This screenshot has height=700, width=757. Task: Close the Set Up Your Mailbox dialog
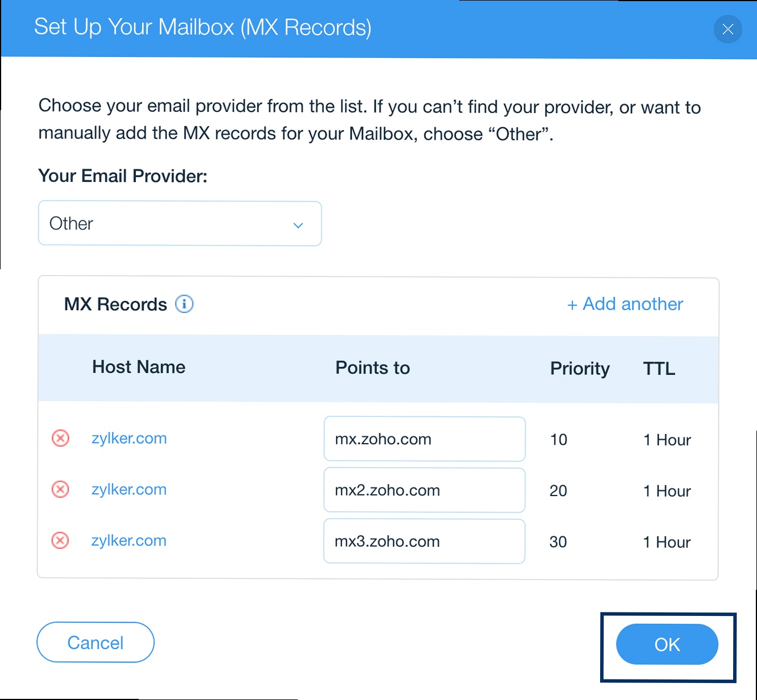point(727,29)
